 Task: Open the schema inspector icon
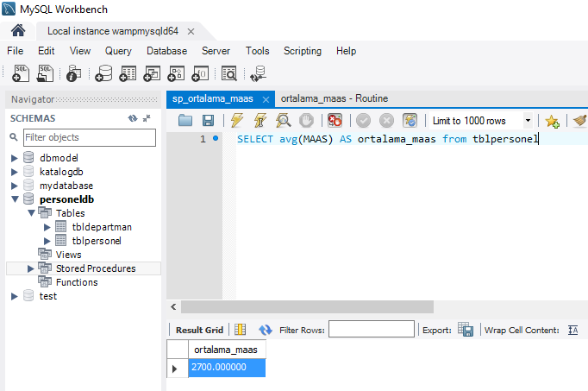click(x=74, y=73)
